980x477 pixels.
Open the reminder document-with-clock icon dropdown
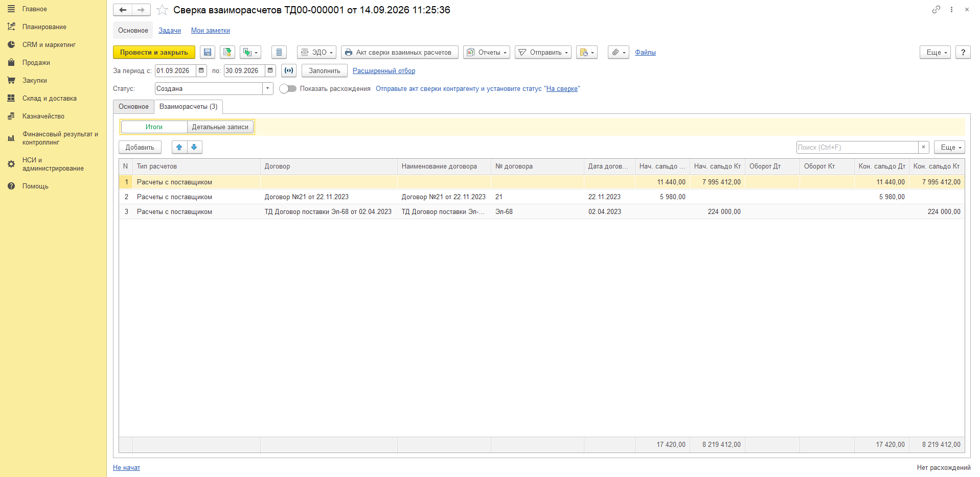[x=586, y=52]
